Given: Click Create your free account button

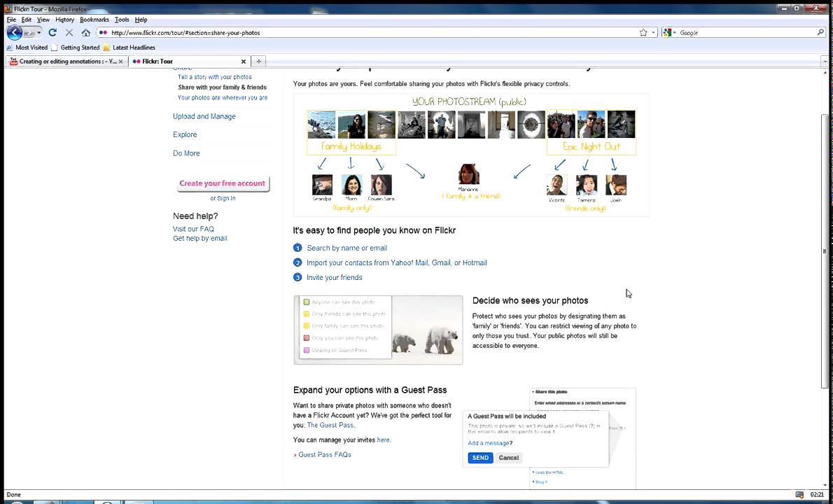Looking at the screenshot, I should coord(223,183).
